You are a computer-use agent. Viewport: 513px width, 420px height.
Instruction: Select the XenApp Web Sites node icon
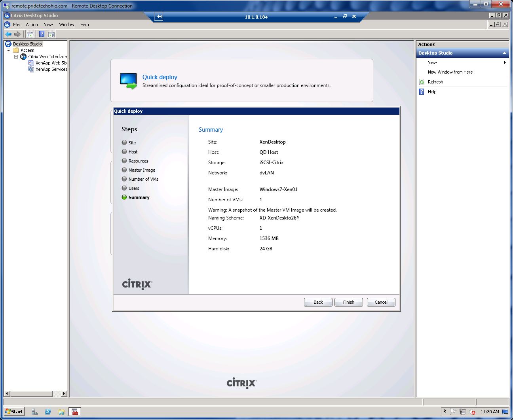[31, 63]
